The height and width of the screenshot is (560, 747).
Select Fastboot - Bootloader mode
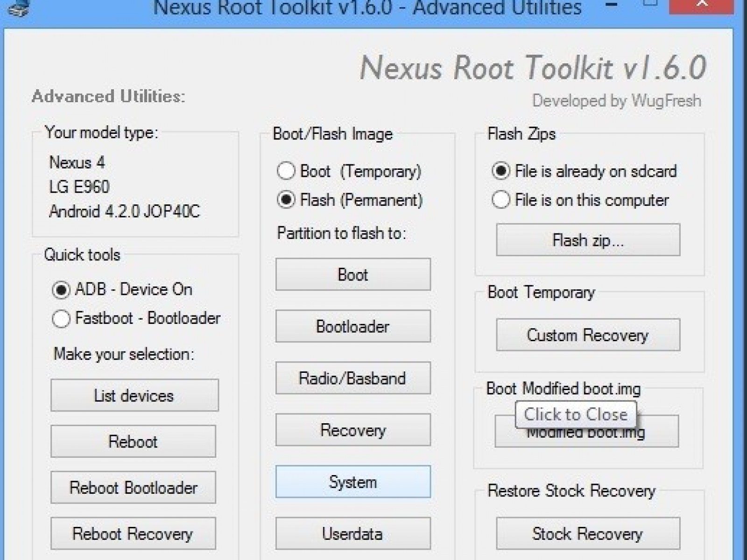(136, 319)
